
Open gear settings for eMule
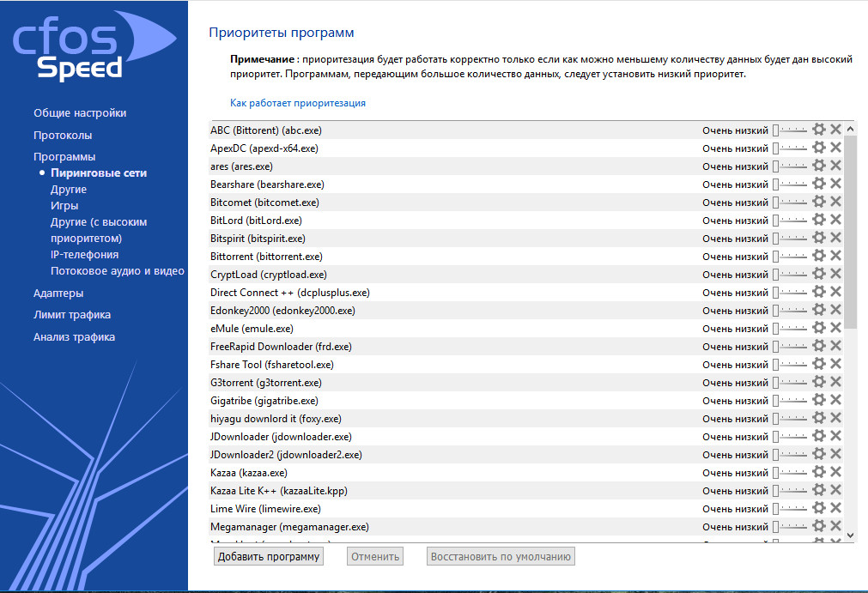click(x=819, y=328)
